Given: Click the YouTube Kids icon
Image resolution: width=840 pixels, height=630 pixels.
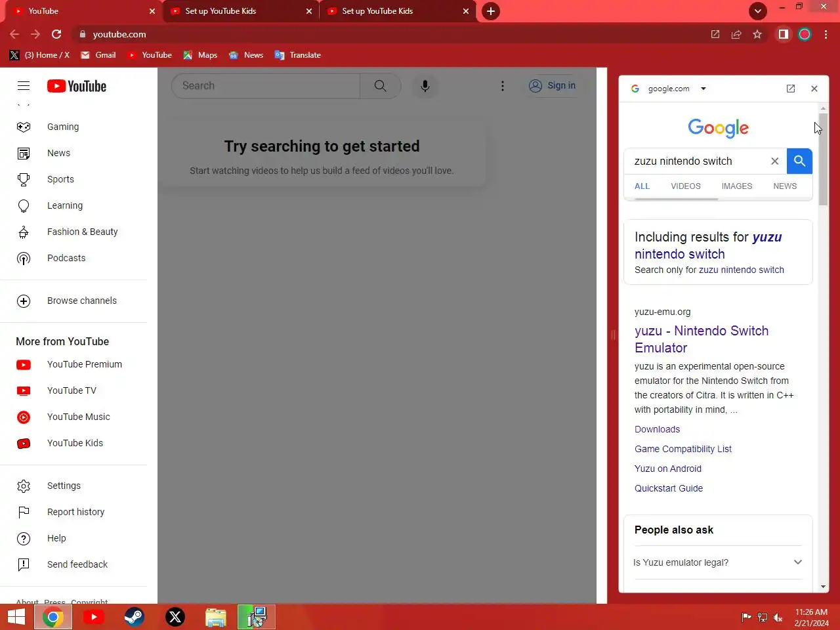Looking at the screenshot, I should (x=24, y=444).
